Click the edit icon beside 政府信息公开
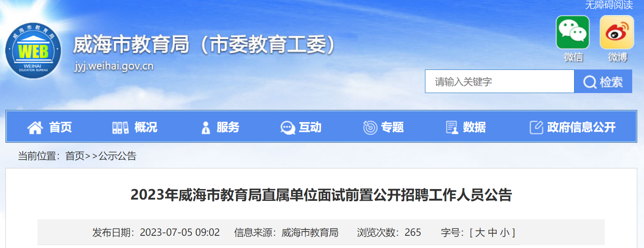Image resolution: width=644 pixels, height=248 pixels. click(x=536, y=127)
